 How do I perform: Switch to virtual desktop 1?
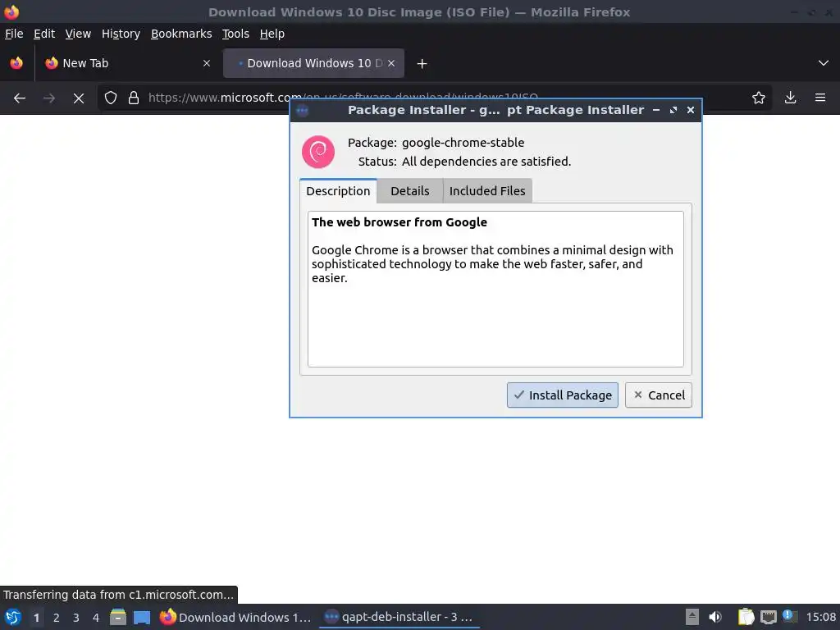36,618
